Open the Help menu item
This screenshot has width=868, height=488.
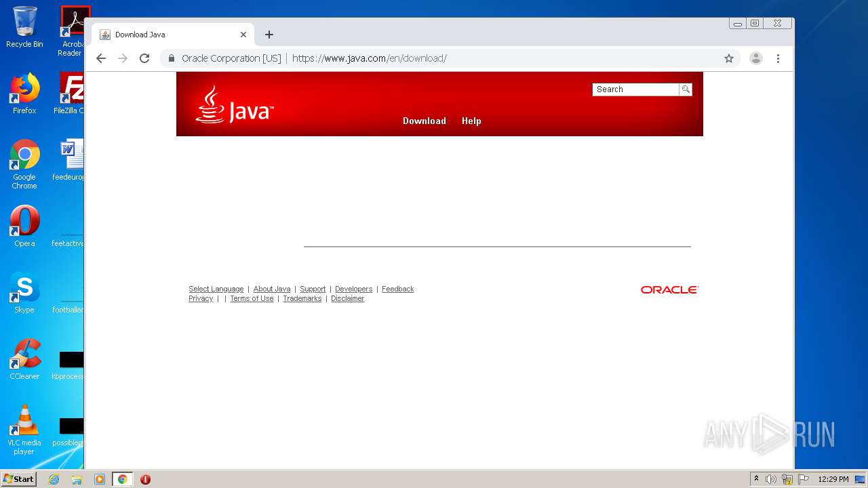[471, 121]
